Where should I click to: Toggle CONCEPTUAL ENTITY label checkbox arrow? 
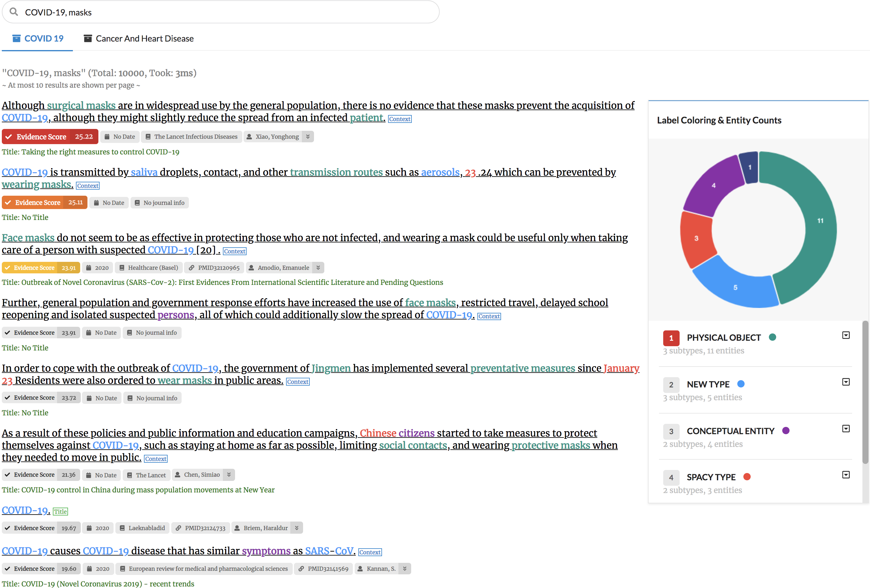coord(846,429)
